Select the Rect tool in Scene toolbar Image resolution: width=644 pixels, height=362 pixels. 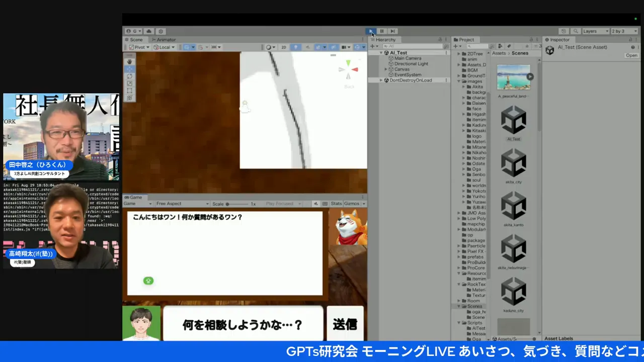(x=130, y=90)
